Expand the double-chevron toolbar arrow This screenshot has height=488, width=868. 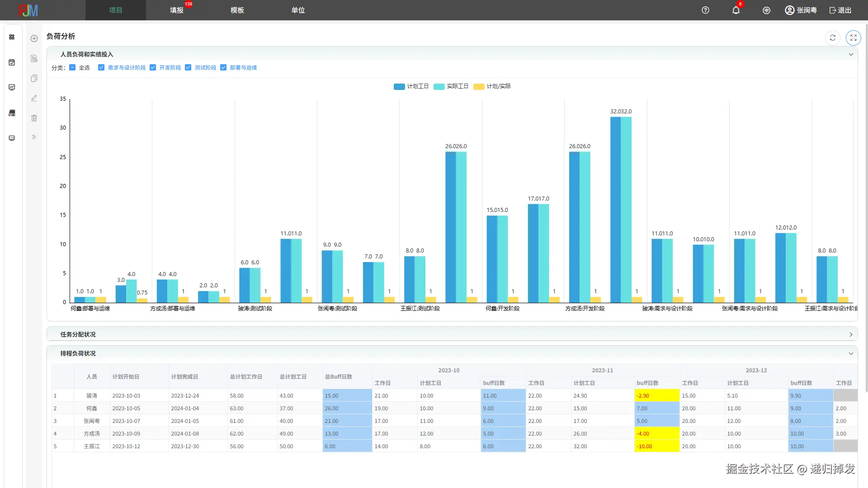34,137
